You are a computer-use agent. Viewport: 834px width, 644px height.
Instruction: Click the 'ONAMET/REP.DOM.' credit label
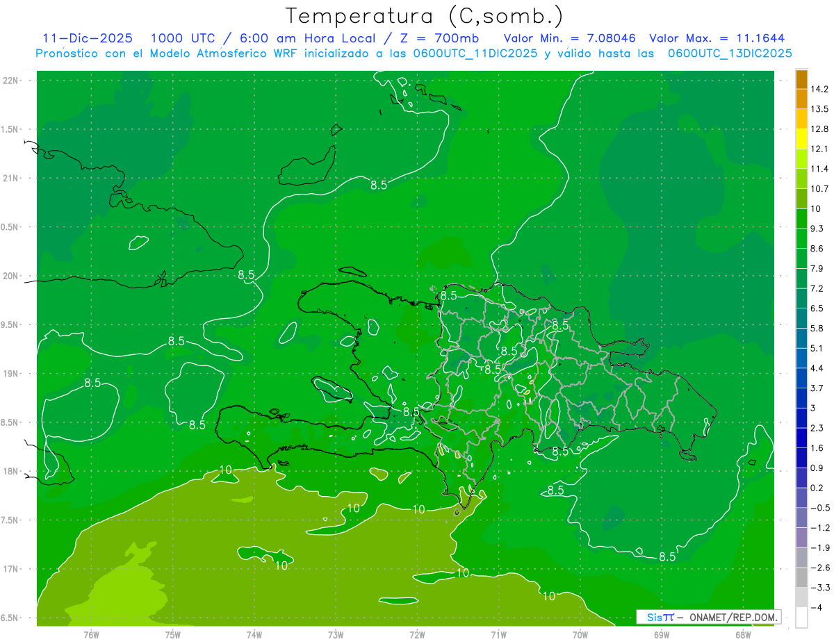coord(734,617)
